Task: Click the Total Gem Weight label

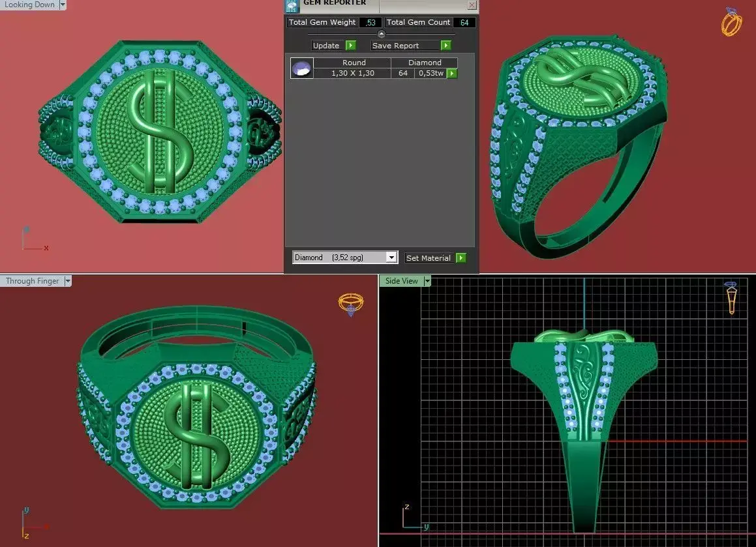Action: pyautogui.click(x=322, y=22)
